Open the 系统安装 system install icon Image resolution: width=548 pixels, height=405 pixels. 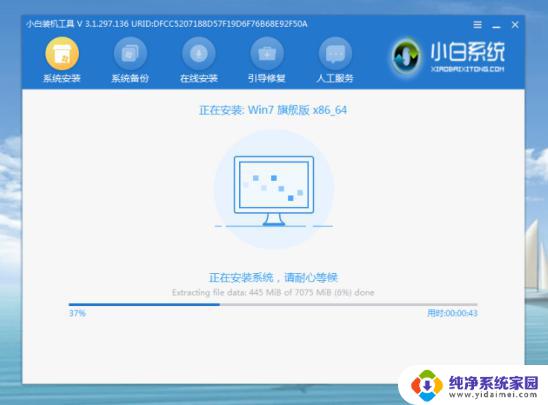pos(62,53)
